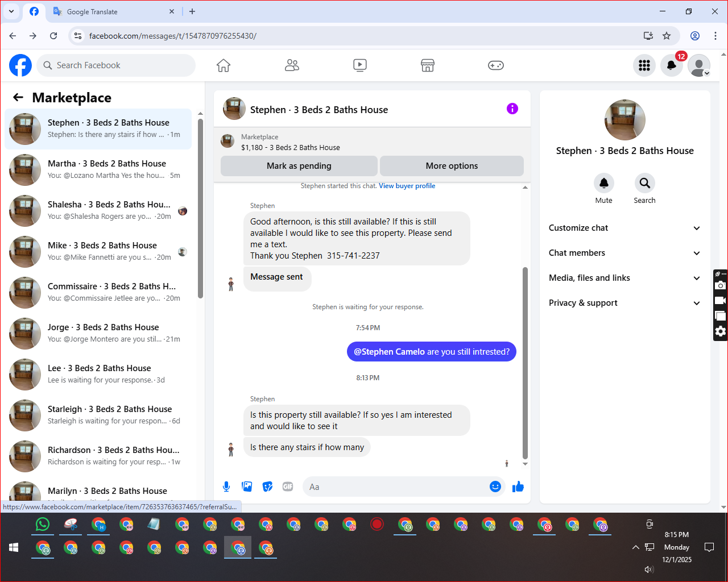728x582 pixels.
Task: Show hidden system tray icons chevron
Action: (x=635, y=547)
